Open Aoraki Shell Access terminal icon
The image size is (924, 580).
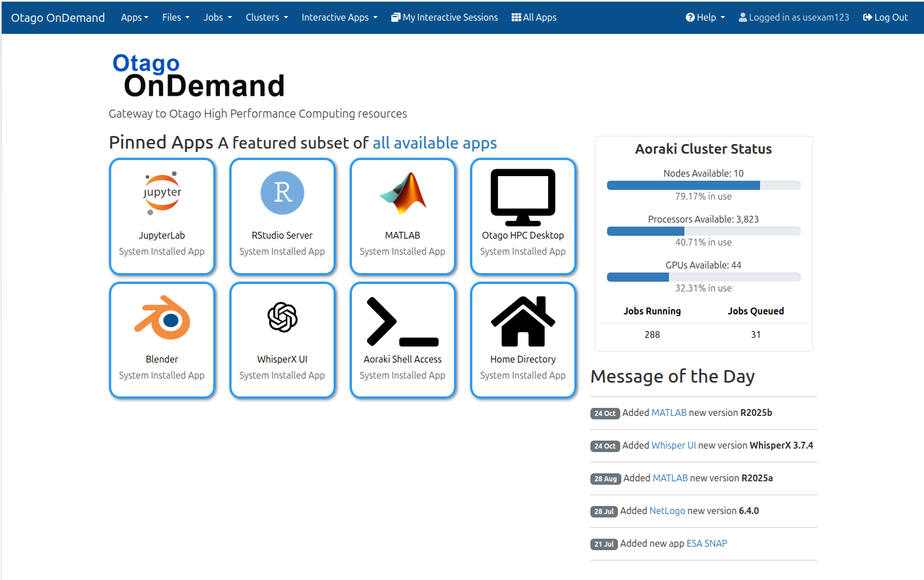[403, 321]
